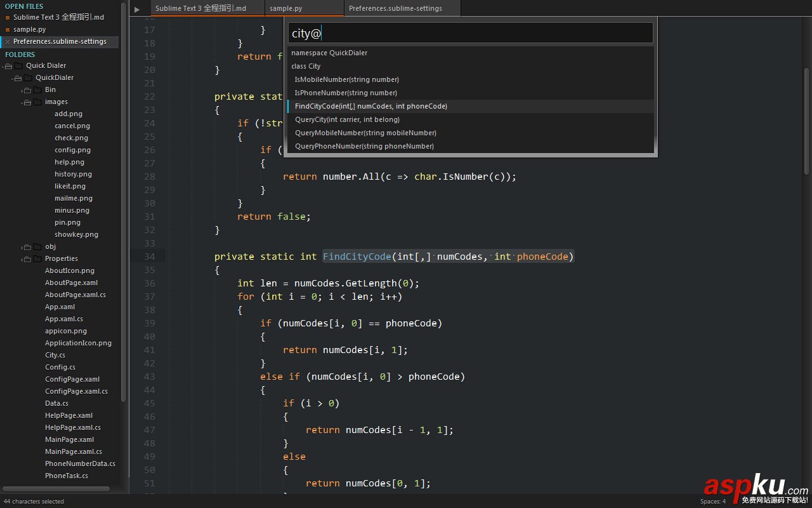812x508 pixels.
Task: Open PhoneNumberData.cs in the sidebar
Action: (x=80, y=464)
